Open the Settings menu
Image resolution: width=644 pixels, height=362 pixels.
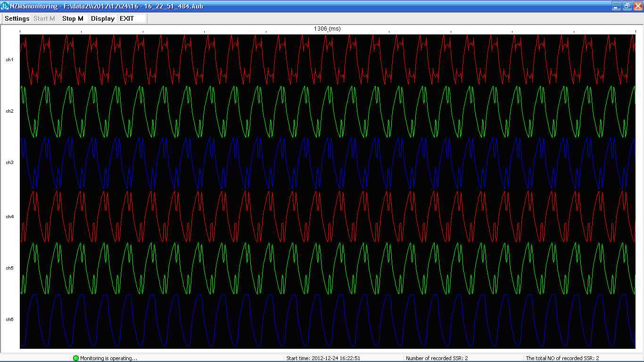pyautogui.click(x=17, y=18)
